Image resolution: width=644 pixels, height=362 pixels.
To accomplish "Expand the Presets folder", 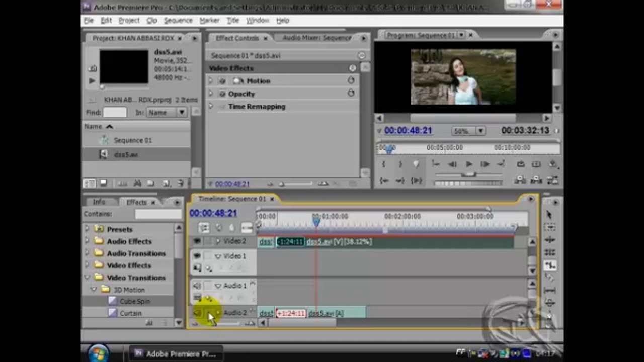I will [x=87, y=229].
